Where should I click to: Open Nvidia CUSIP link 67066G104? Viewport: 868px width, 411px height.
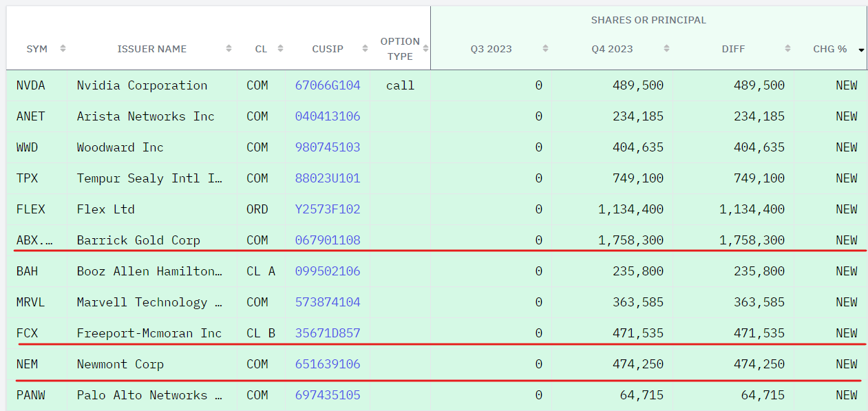tap(328, 85)
